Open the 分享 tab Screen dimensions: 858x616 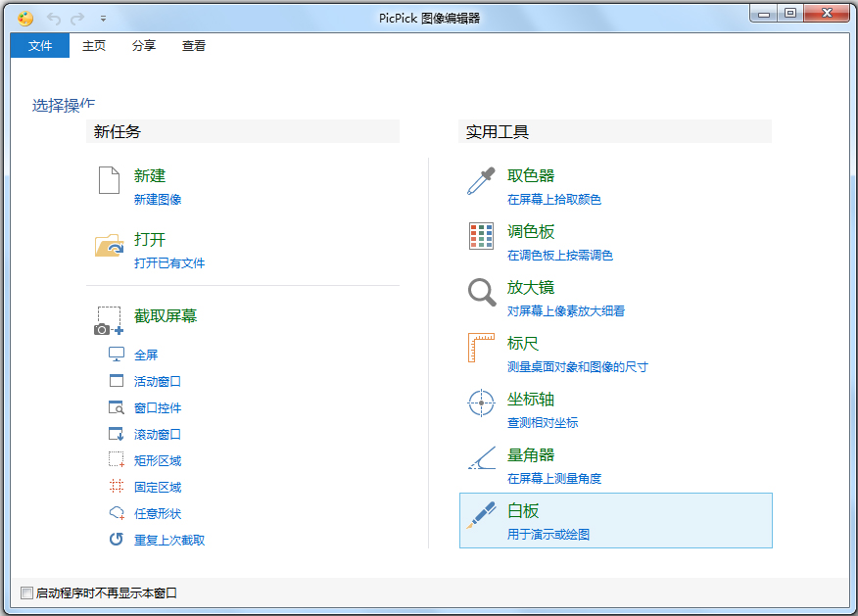[x=144, y=45]
